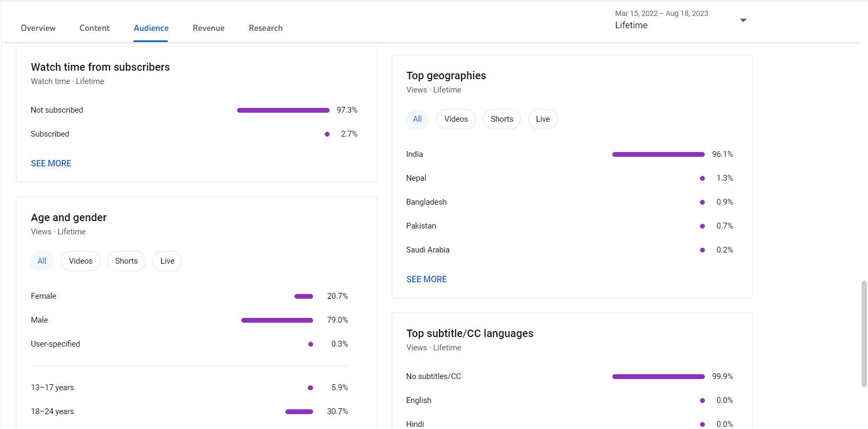Click the vertical page scrollbar

(864, 334)
